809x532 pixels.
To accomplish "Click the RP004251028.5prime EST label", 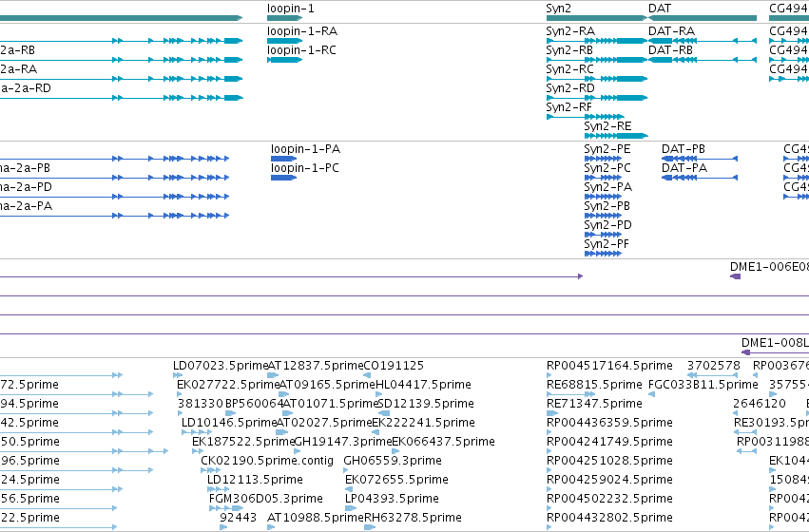I will coord(610,461).
